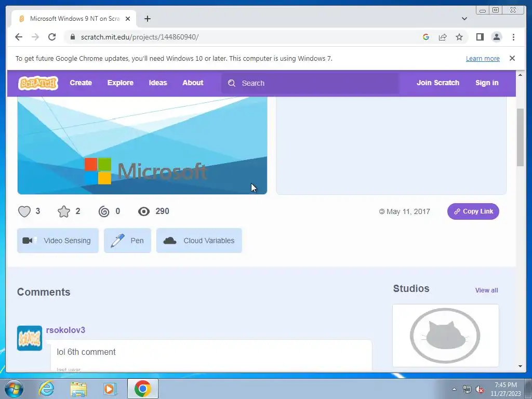Click the 'lol 6th comment' text
The width and height of the screenshot is (532, 399).
click(86, 352)
